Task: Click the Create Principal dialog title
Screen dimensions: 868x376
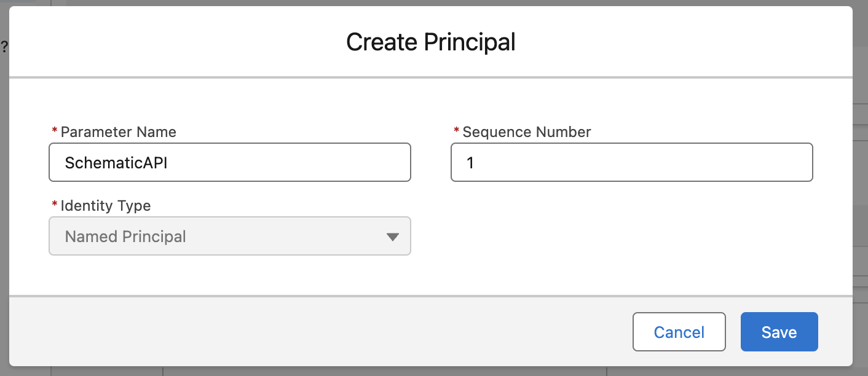Action: (x=431, y=42)
